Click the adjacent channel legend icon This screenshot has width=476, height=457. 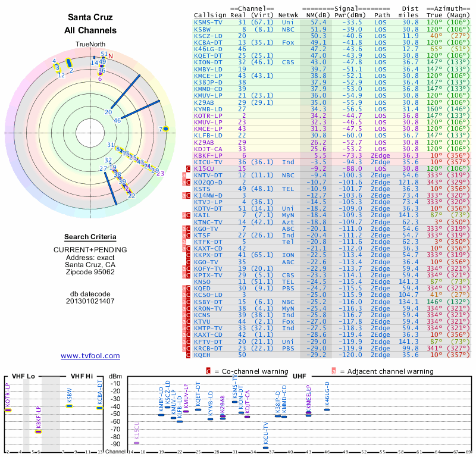point(334,371)
